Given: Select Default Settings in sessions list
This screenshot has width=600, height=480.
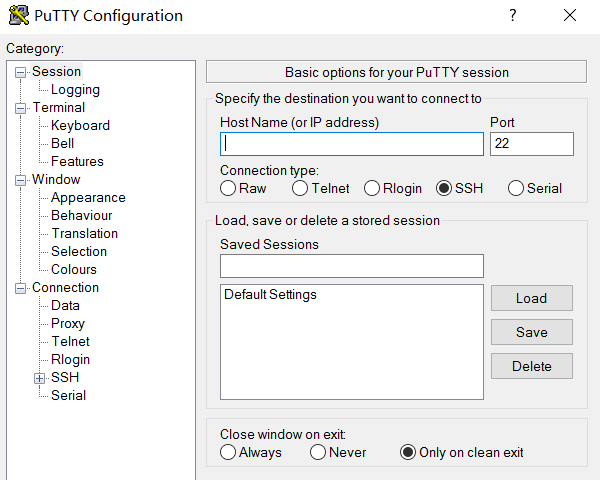Looking at the screenshot, I should pos(271,294).
